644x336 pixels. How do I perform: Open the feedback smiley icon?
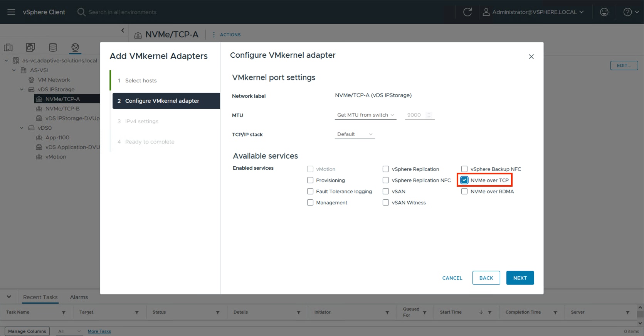tap(604, 12)
